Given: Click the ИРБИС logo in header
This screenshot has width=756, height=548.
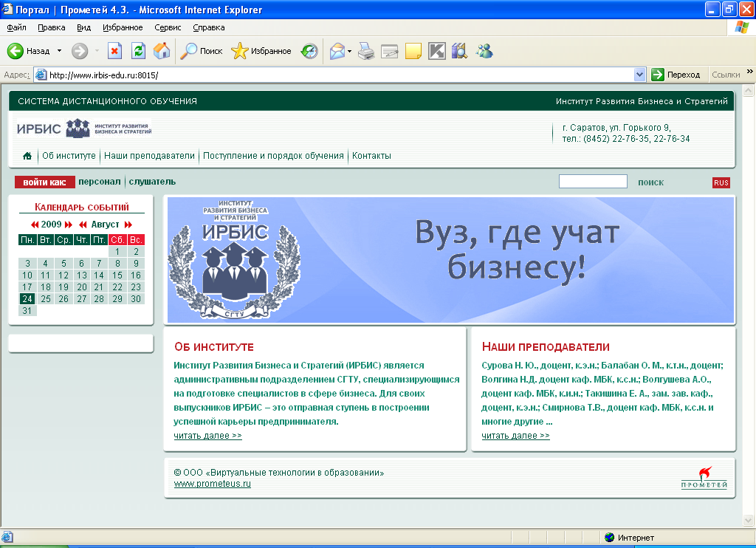Looking at the screenshot, I should (x=84, y=129).
